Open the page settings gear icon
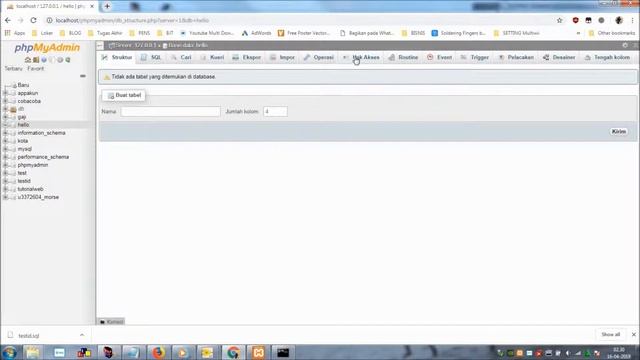 [625, 45]
